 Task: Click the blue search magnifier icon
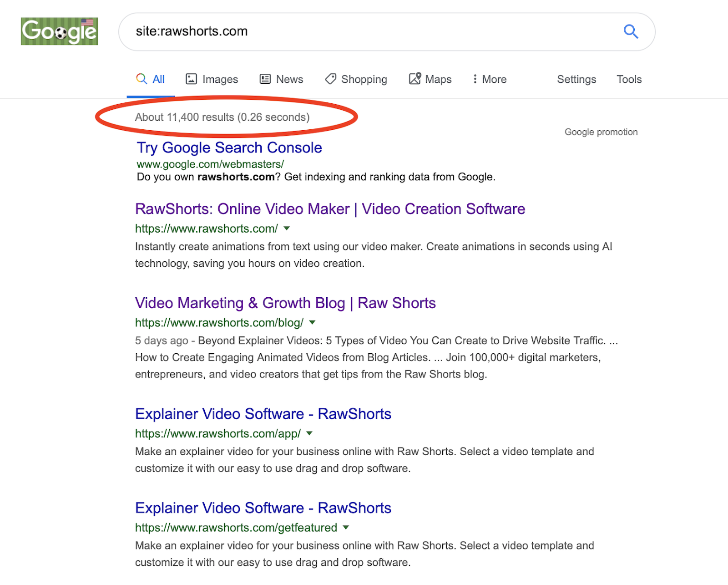click(631, 31)
